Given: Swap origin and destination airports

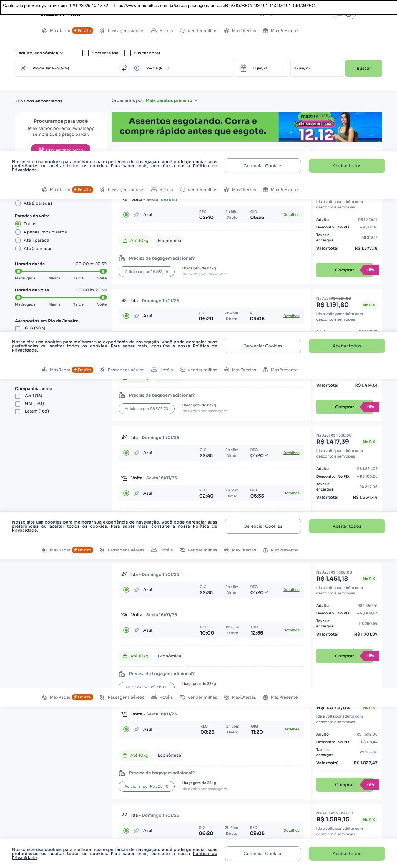Looking at the screenshot, I should coord(124,68).
